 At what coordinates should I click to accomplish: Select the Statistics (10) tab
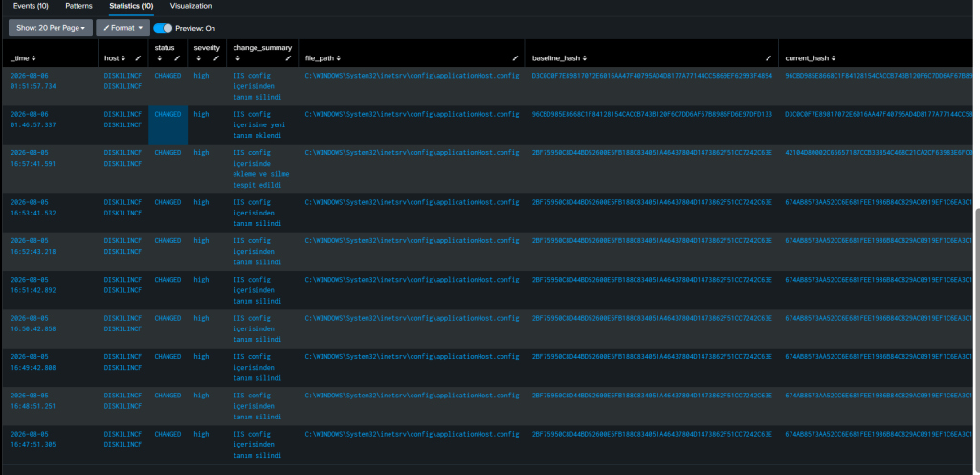tap(131, 6)
